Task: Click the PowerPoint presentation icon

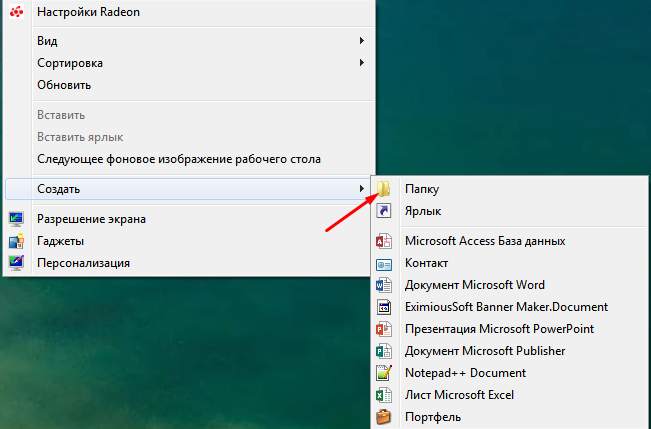Action: pos(384,329)
